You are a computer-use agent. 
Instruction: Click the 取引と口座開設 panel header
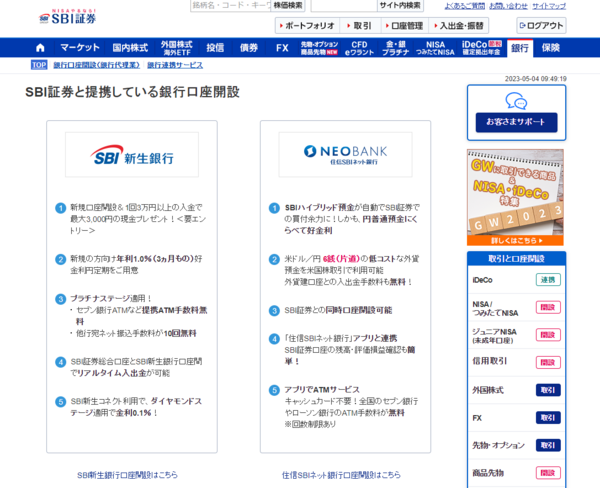(x=516, y=259)
